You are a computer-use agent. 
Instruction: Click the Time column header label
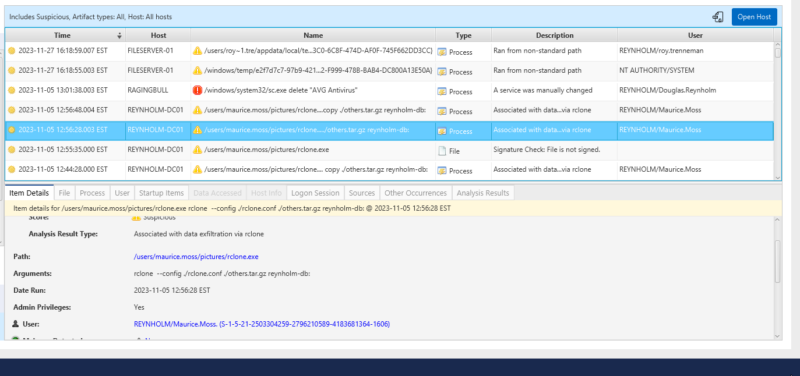coord(62,36)
